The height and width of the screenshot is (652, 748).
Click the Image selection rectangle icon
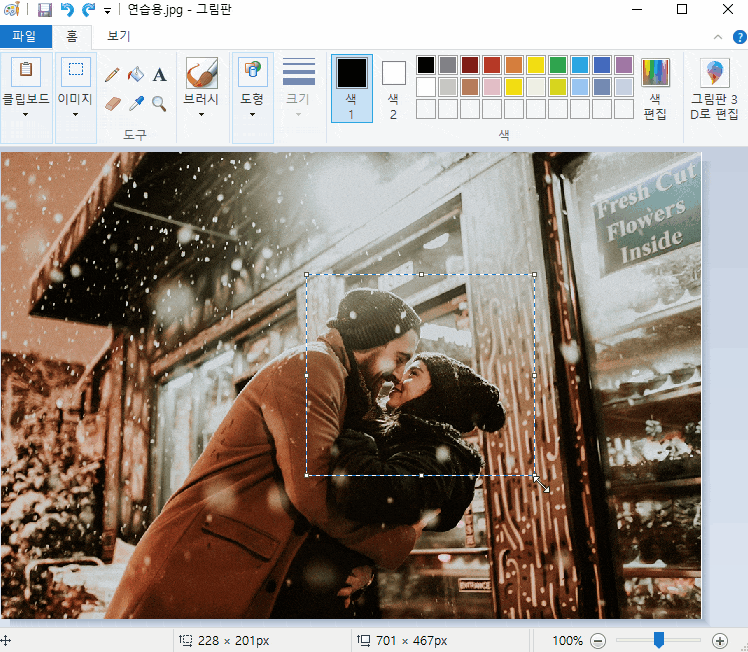click(76, 70)
